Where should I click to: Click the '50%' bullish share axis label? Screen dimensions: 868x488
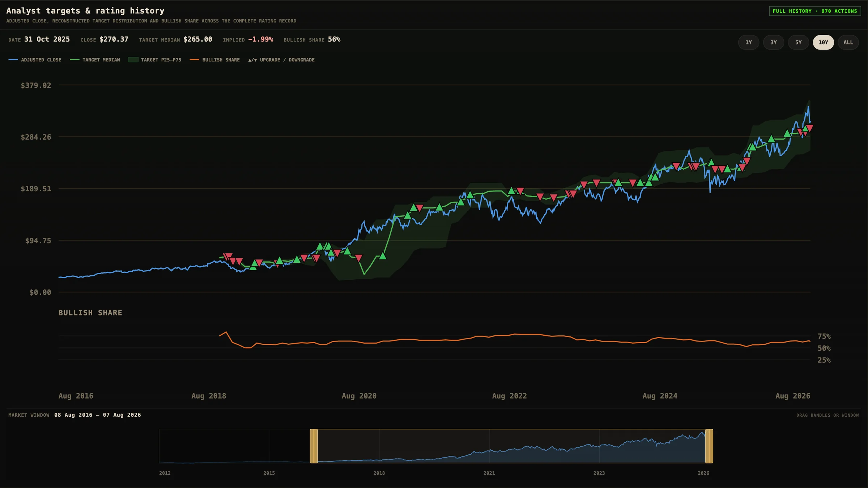point(824,348)
